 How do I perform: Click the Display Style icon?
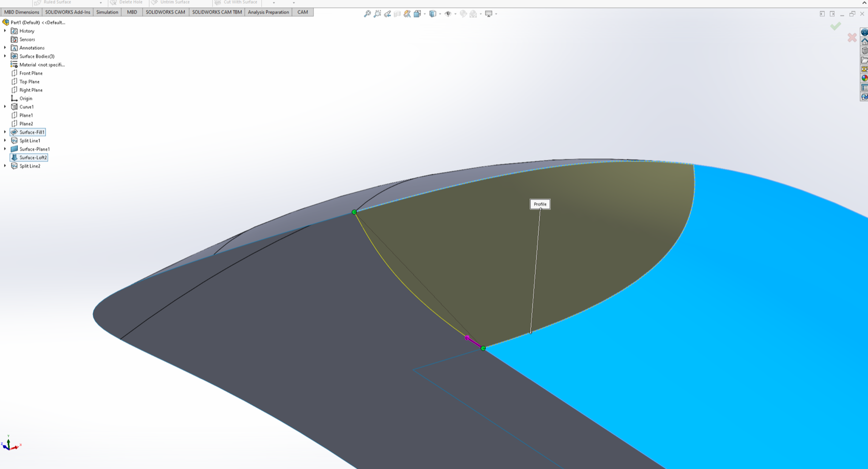[432, 14]
